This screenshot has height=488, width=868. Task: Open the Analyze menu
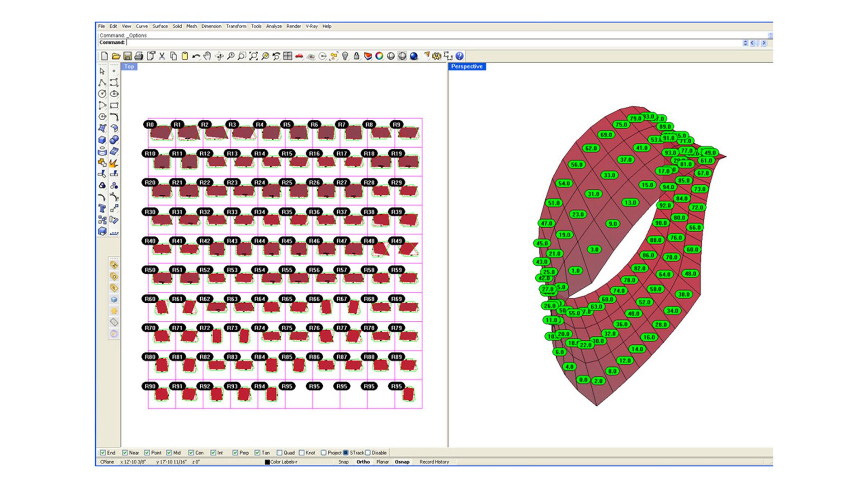[274, 26]
